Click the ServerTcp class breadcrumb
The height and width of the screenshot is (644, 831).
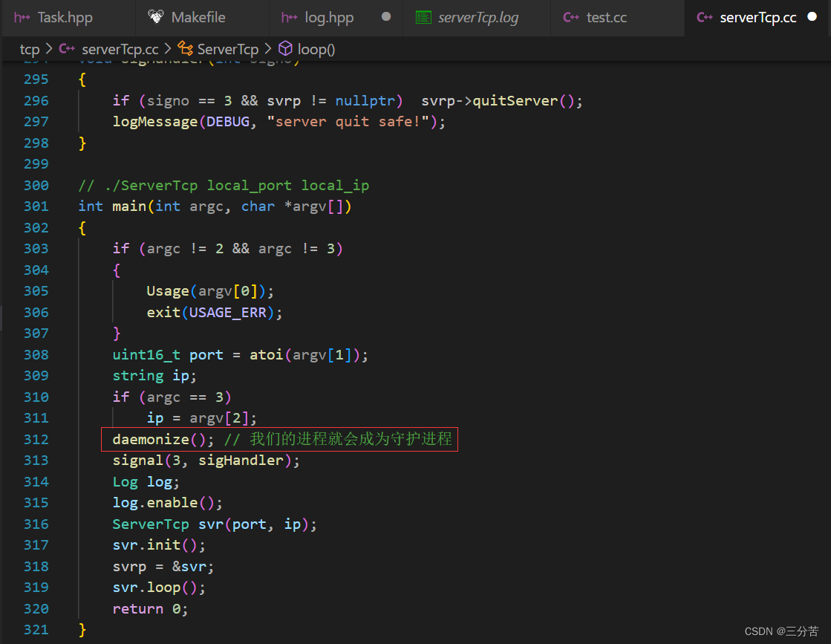coord(228,49)
